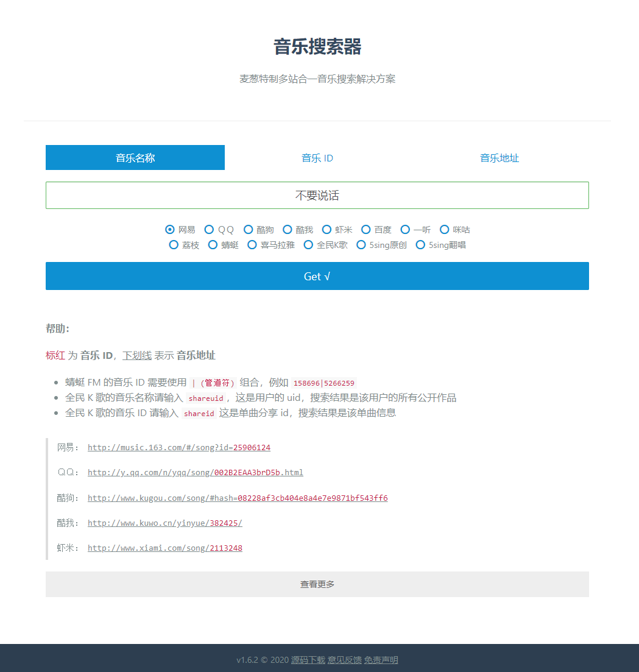Open the 酷狗 example hash link

pyautogui.click(x=237, y=498)
